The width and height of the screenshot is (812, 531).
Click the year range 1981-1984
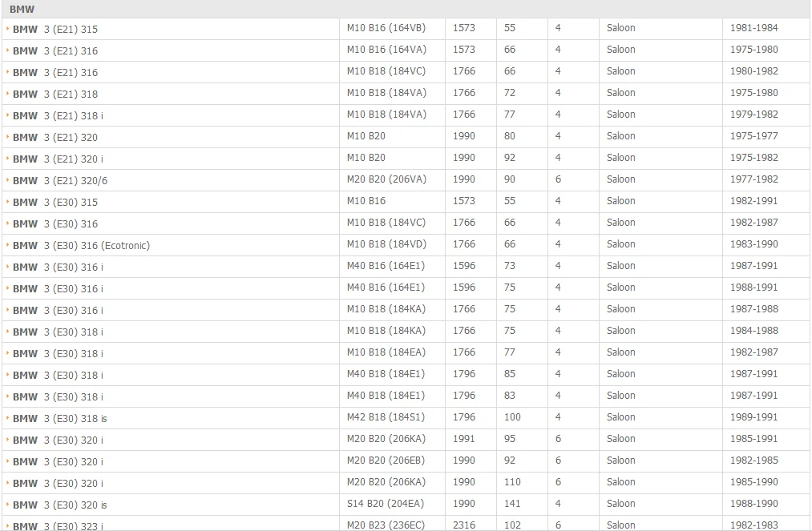(x=754, y=28)
